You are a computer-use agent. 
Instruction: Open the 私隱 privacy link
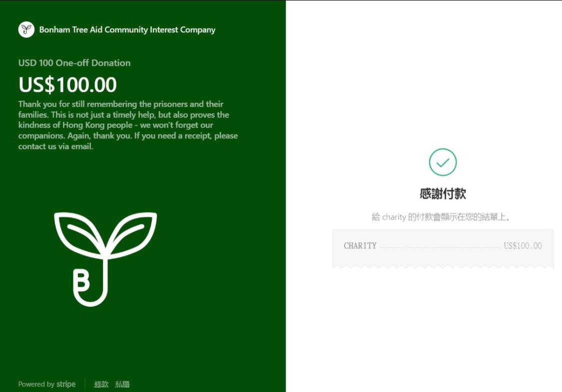coord(122,384)
